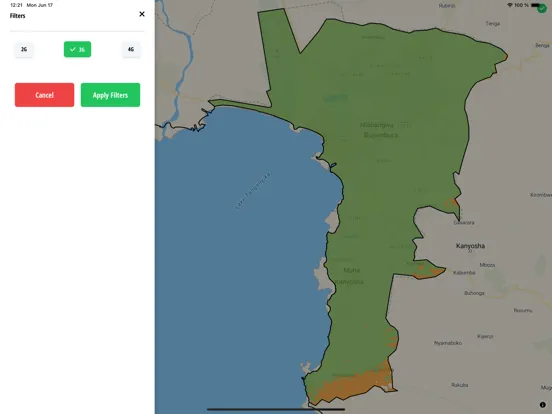The height and width of the screenshot is (414, 552).
Task: Click the Rukuba place label
Action: tap(460, 385)
